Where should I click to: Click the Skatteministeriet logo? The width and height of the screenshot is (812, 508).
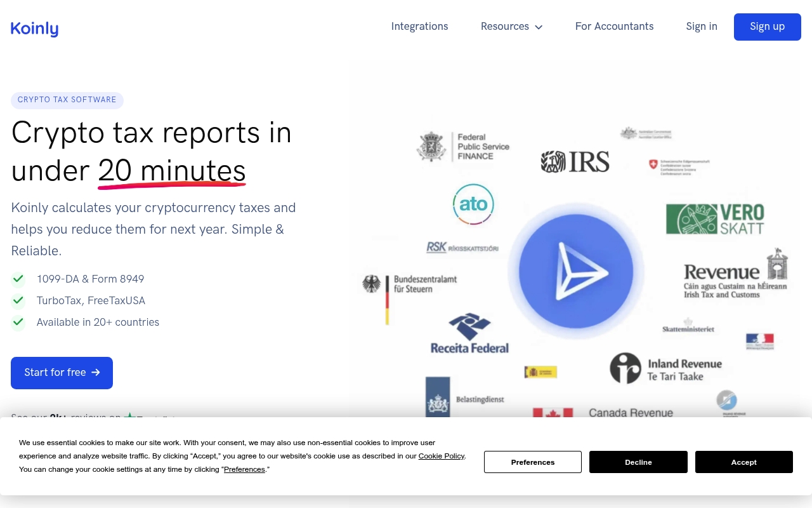pos(688,326)
